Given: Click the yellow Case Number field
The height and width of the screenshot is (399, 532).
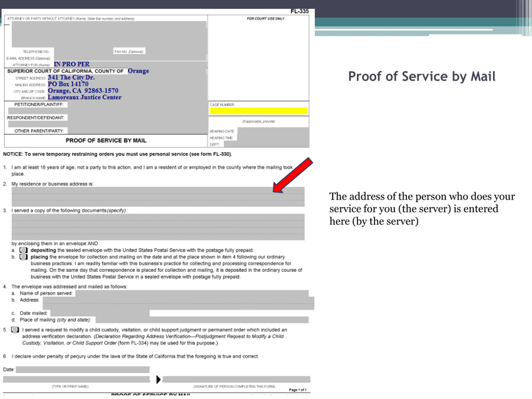Looking at the screenshot, I should [x=259, y=111].
